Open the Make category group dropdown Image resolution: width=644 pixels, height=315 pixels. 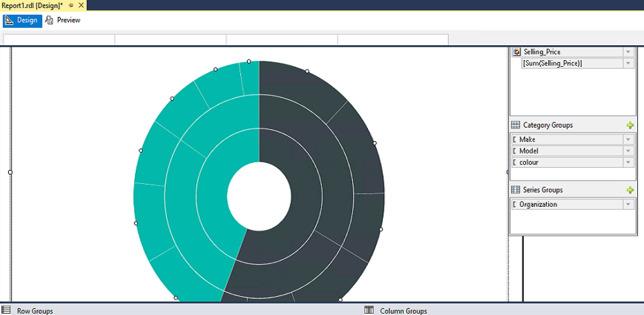[x=628, y=139]
